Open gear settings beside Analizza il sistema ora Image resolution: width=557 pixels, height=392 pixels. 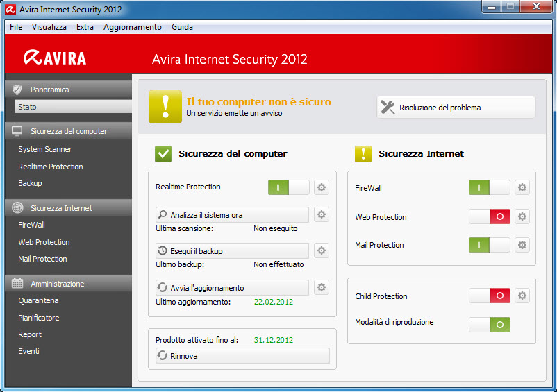tap(322, 214)
